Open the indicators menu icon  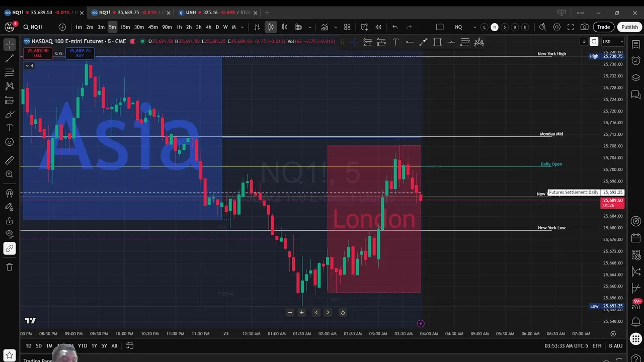pos(325,27)
